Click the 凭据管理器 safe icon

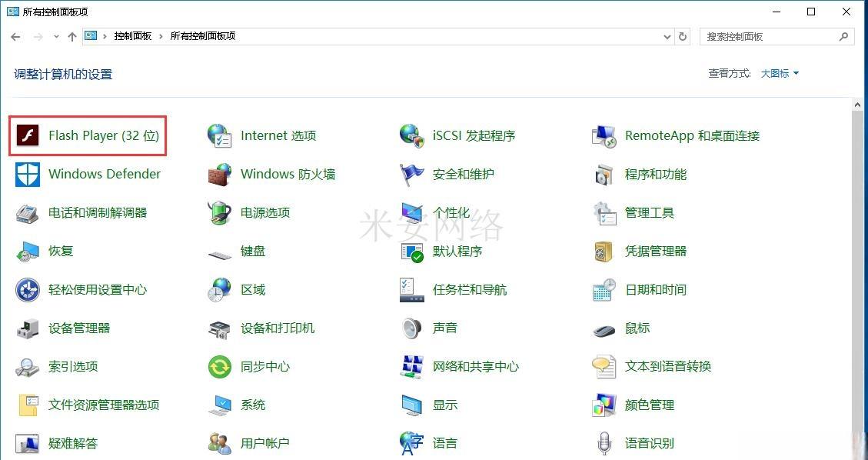[604, 252]
